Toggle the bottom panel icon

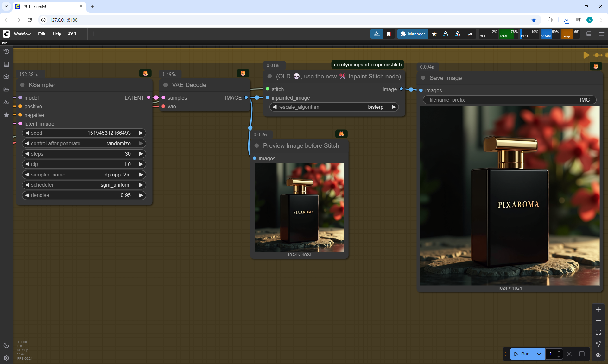(589, 34)
